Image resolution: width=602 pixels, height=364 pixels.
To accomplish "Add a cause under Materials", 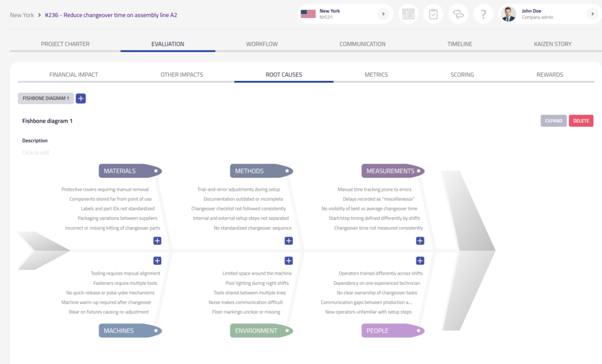I will click(x=157, y=241).
